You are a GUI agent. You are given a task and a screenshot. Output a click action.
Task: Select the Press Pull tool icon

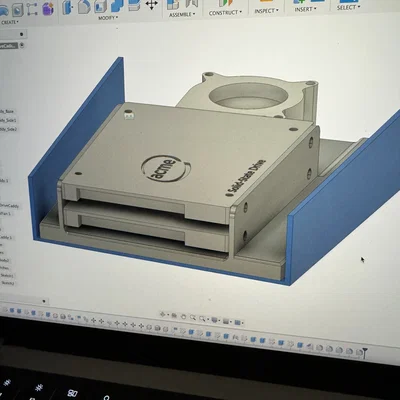pyautogui.click(x=68, y=7)
